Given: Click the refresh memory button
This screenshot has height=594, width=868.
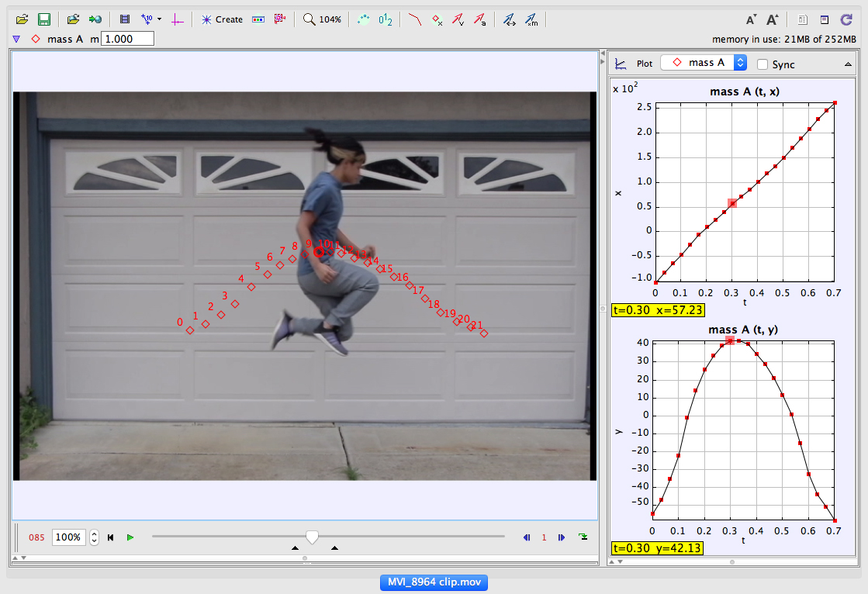Looking at the screenshot, I should click(846, 19).
